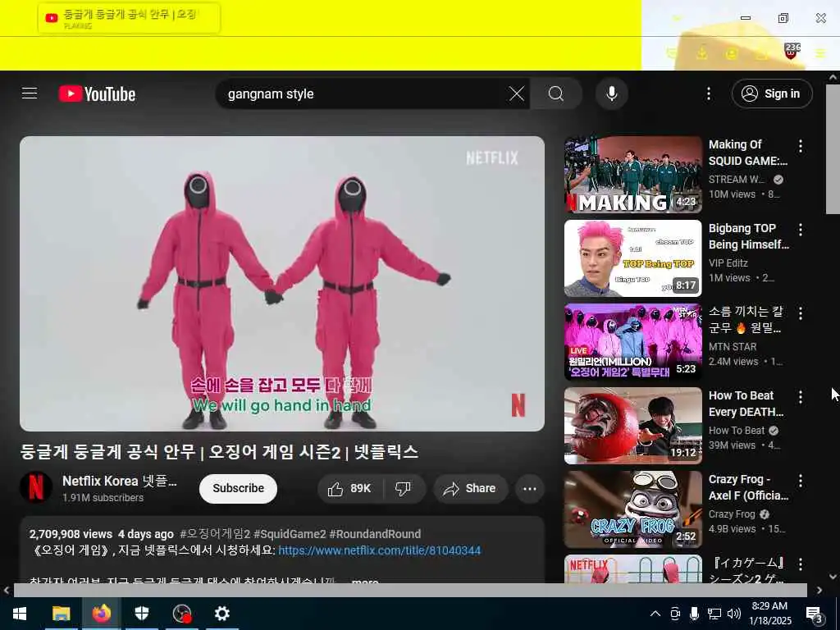Click the horizontal page scrollbar

click(x=410, y=591)
